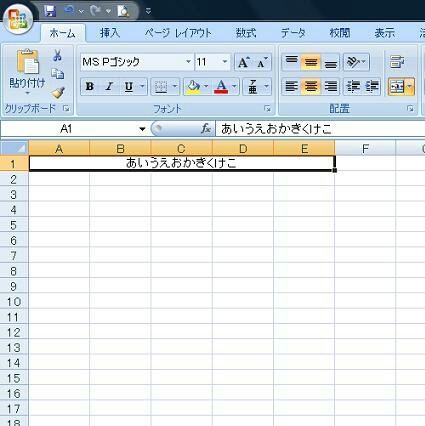
Task: Open the 表示 ribbon tab
Action: tap(384, 33)
